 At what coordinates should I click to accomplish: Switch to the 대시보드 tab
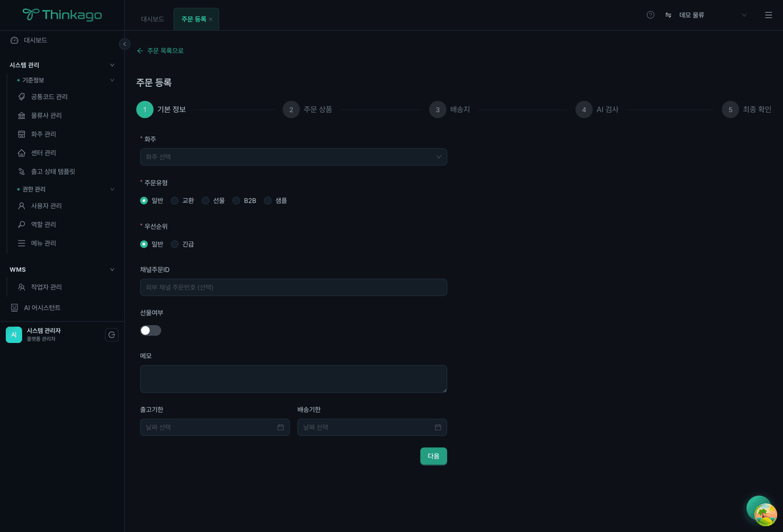[x=153, y=20]
